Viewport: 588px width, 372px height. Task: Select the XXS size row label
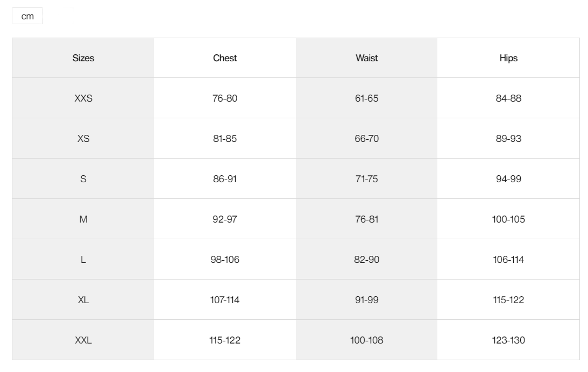pyautogui.click(x=83, y=98)
